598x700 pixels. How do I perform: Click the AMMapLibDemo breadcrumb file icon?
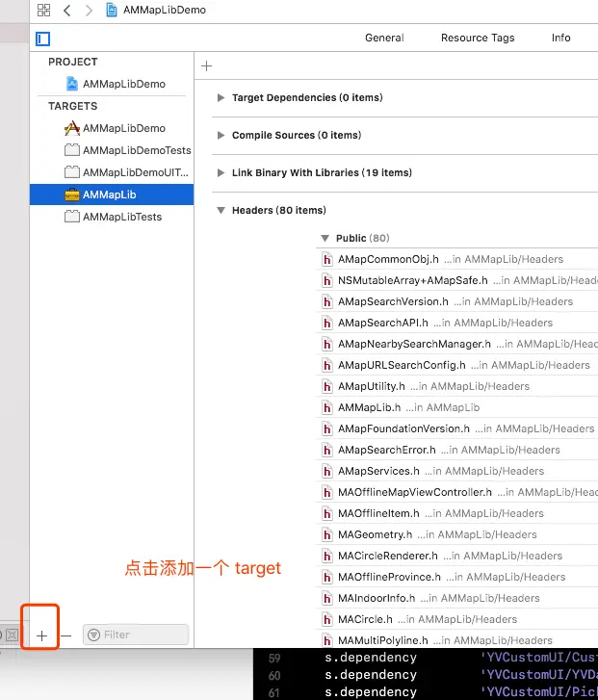pyautogui.click(x=111, y=10)
